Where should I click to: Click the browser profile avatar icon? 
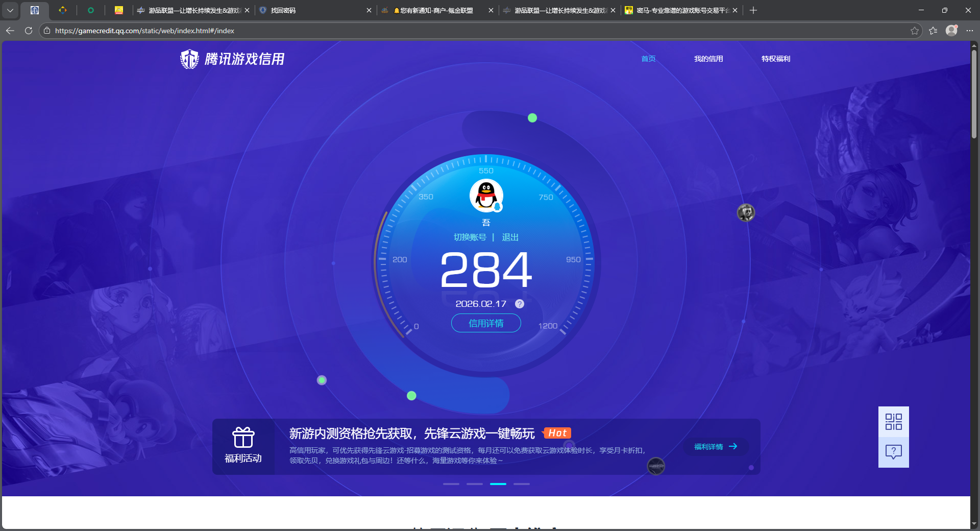951,31
